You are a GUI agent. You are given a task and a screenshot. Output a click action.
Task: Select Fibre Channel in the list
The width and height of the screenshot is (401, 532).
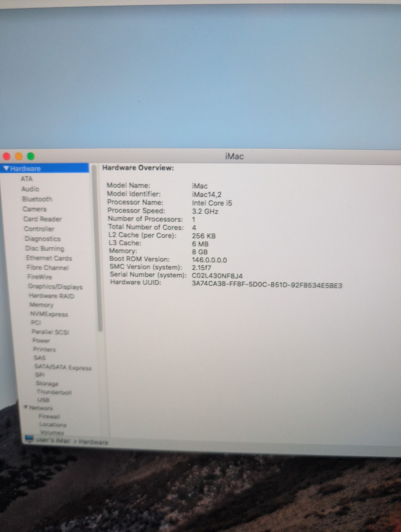tap(48, 268)
